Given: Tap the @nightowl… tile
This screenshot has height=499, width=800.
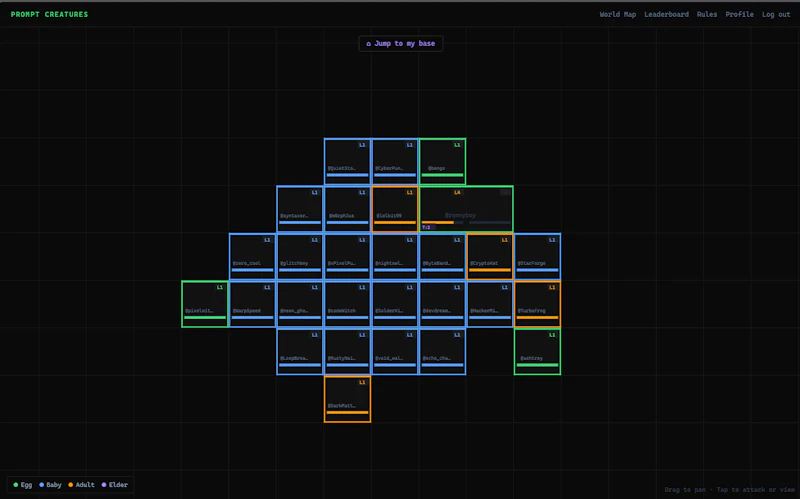Looking at the screenshot, I should (395, 256).
